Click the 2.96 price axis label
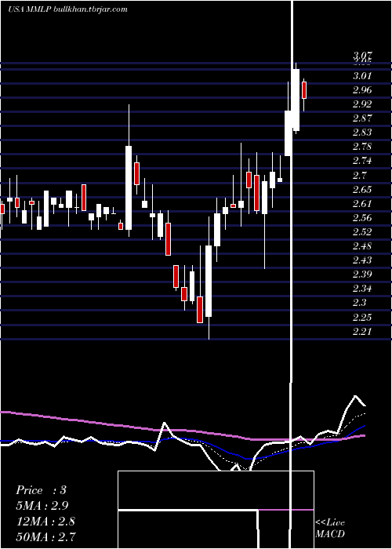 pos(362,90)
